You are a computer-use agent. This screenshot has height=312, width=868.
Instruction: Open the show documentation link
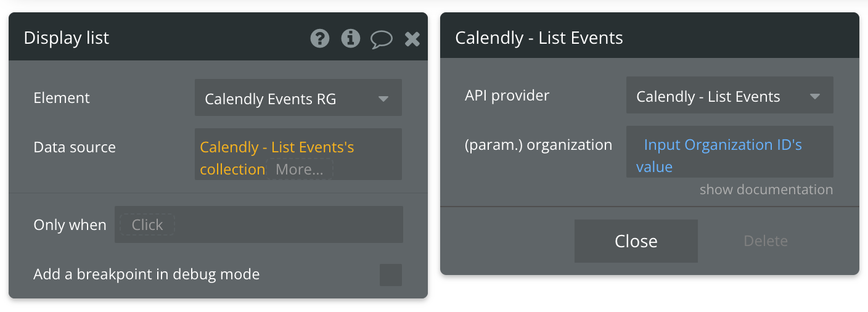tap(766, 189)
